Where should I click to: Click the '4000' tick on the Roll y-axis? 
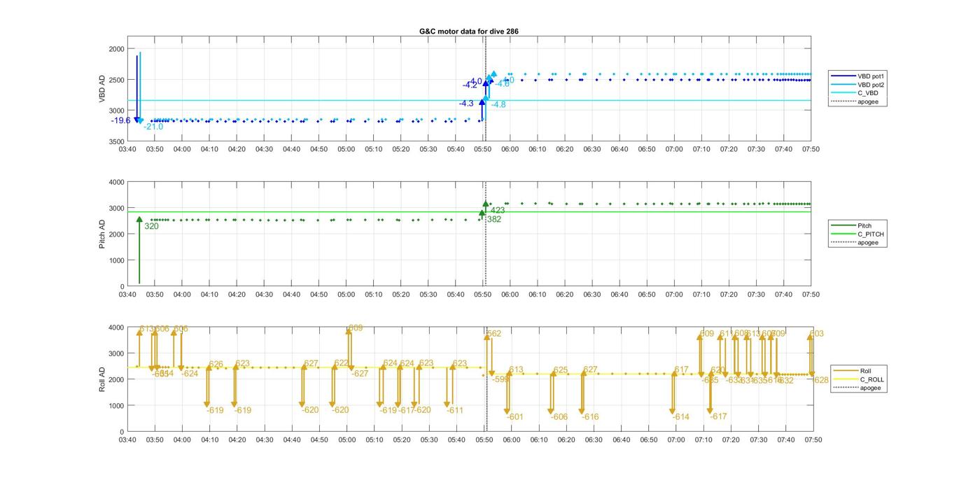(x=117, y=328)
